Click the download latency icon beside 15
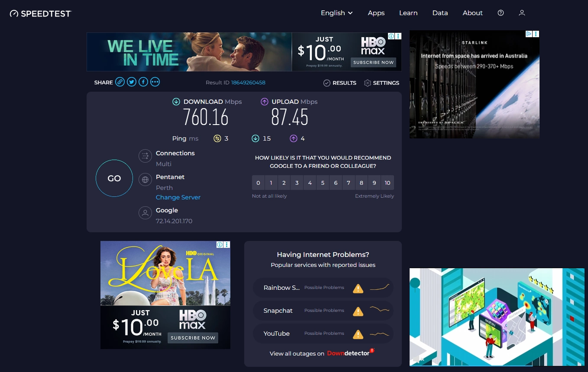This screenshot has width=588, height=372. pos(255,138)
